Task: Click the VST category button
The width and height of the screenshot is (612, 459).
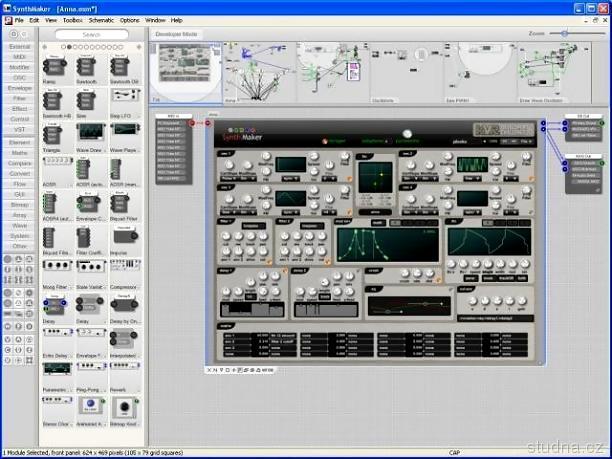Action: point(19,130)
